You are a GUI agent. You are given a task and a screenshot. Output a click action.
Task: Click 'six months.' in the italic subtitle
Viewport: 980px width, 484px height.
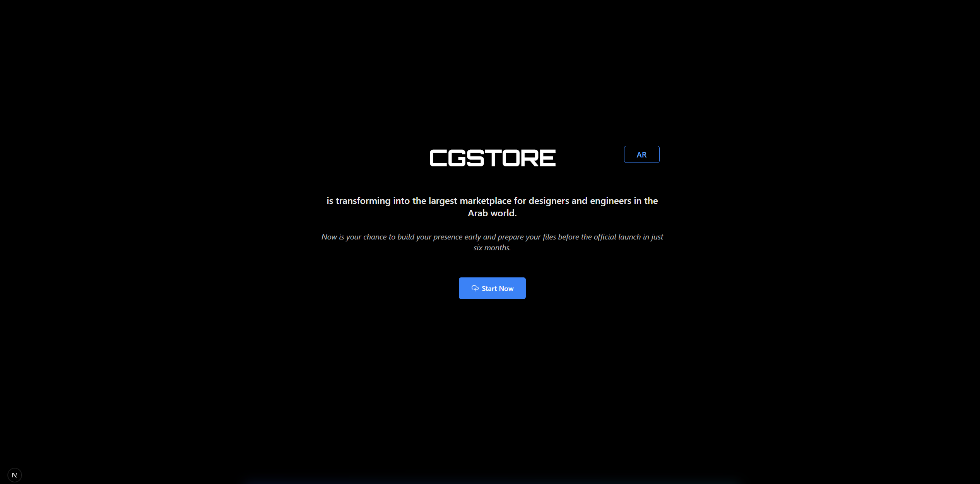492,248
